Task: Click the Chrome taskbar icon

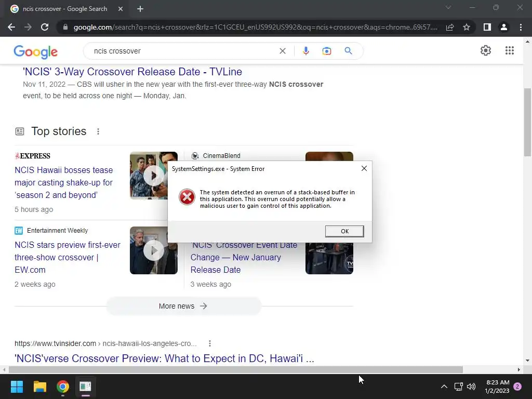Action: [x=63, y=387]
